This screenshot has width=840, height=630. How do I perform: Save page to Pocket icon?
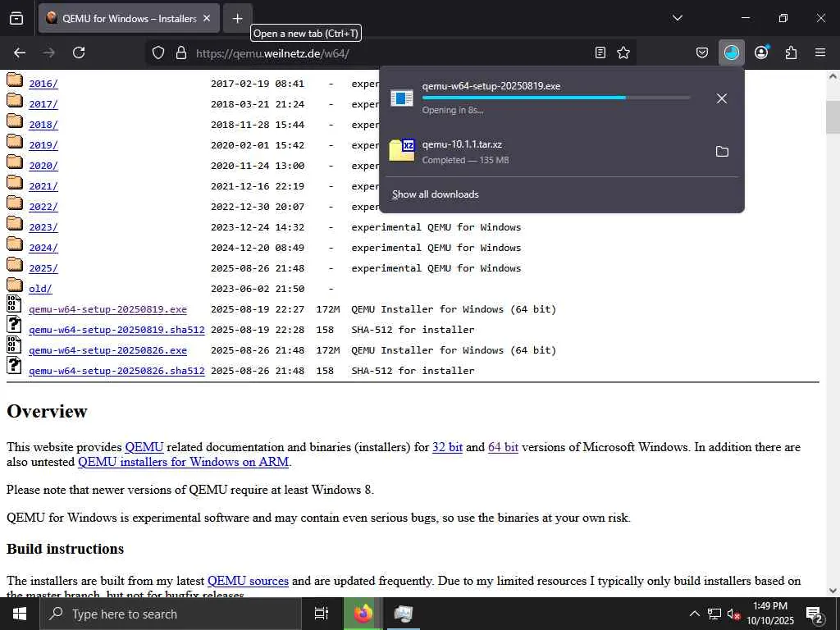point(702,52)
